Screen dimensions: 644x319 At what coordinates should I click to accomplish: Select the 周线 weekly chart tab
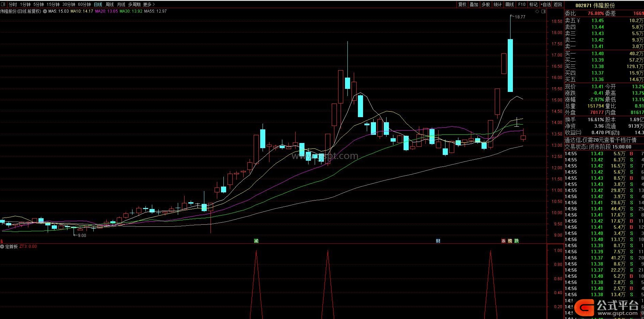point(110,4)
